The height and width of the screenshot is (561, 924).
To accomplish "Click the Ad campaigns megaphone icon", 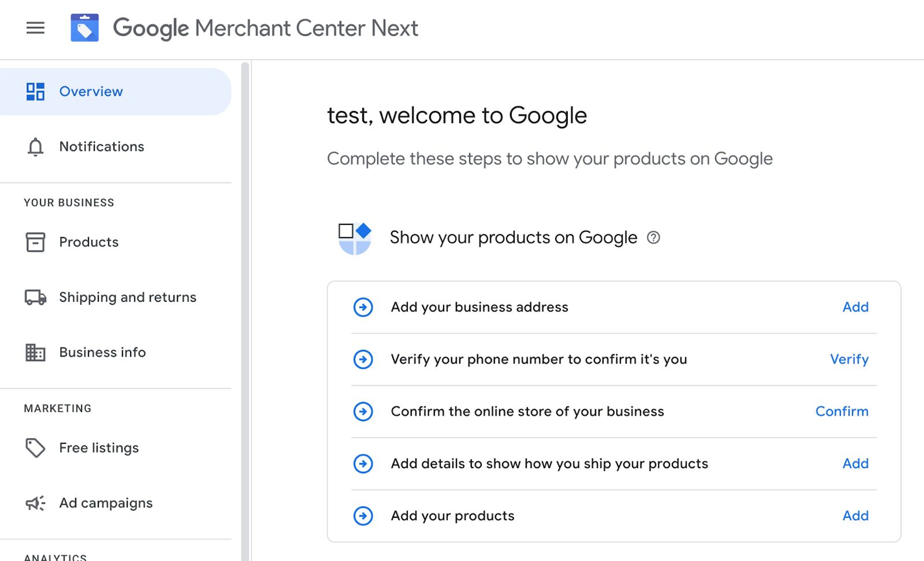I will pyautogui.click(x=35, y=503).
